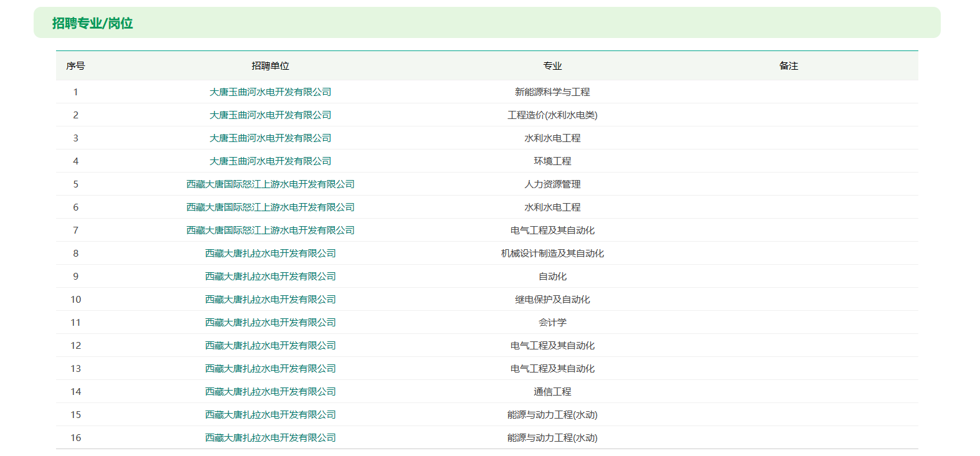Click the 招聘专业/岗位 section heading

click(x=92, y=23)
